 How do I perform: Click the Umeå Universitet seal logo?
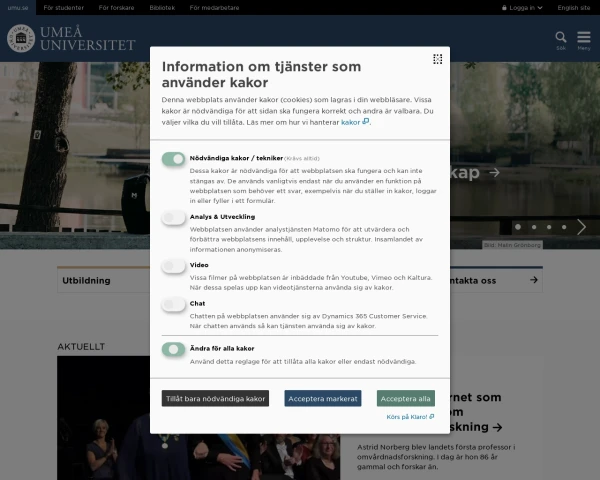(x=21, y=38)
